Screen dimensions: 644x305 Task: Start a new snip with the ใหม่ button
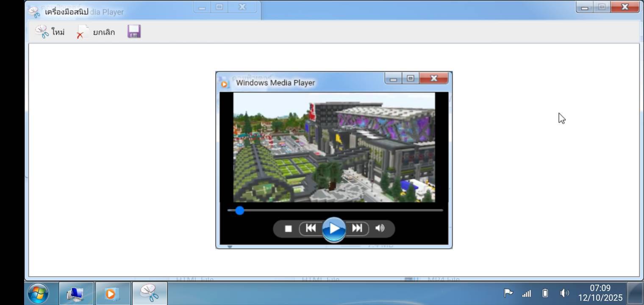50,32
